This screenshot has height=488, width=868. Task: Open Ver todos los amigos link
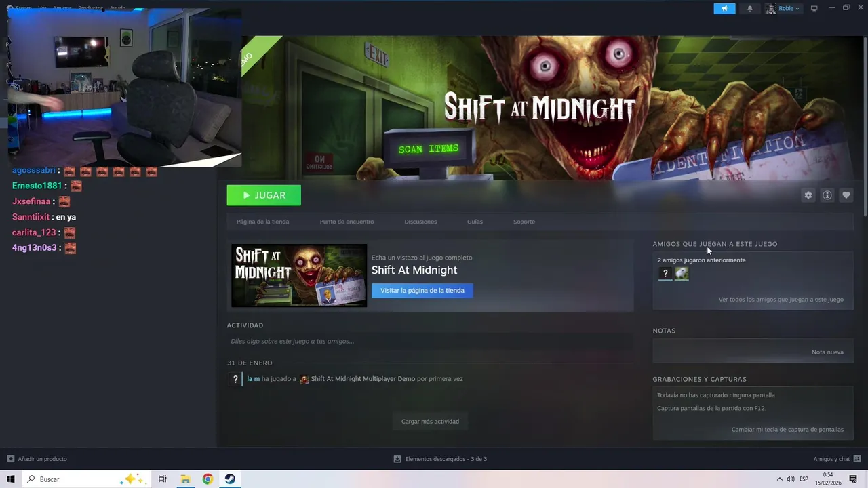[781, 299]
